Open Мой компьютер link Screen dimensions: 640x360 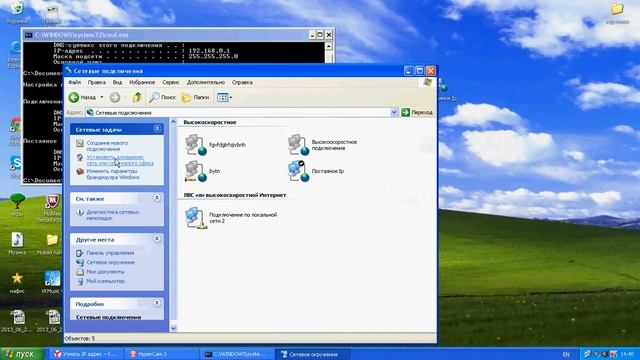click(x=105, y=281)
